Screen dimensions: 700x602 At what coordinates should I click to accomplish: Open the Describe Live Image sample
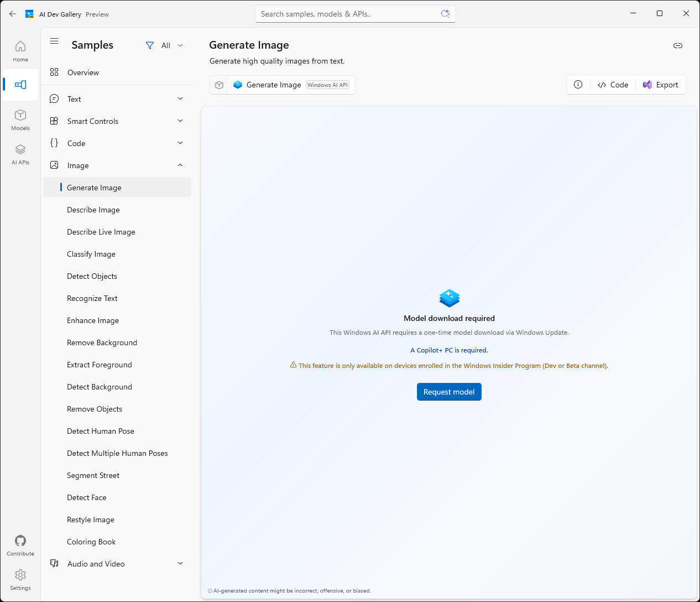point(117,232)
